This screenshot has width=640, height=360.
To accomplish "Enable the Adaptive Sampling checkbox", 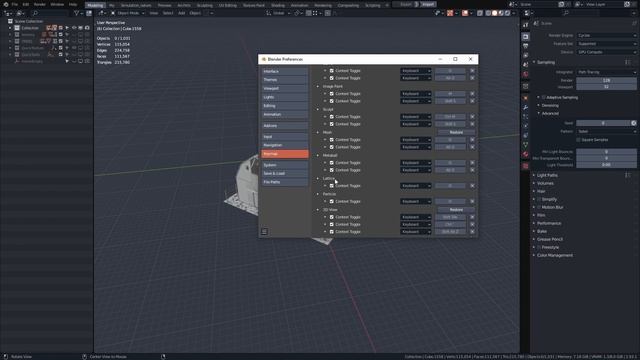I will (x=543, y=98).
